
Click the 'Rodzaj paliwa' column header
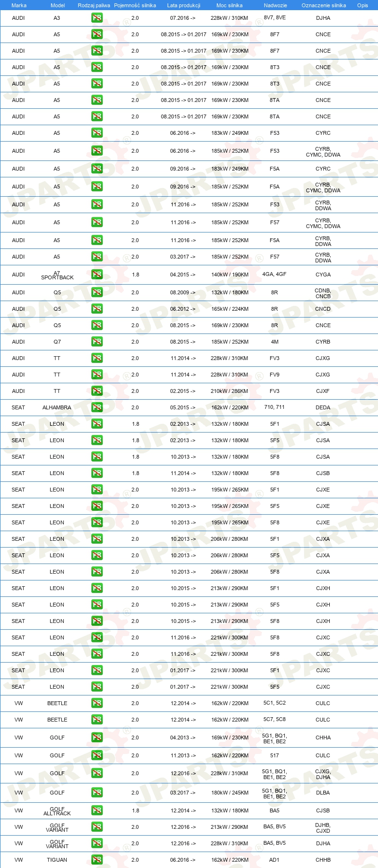(x=94, y=5)
